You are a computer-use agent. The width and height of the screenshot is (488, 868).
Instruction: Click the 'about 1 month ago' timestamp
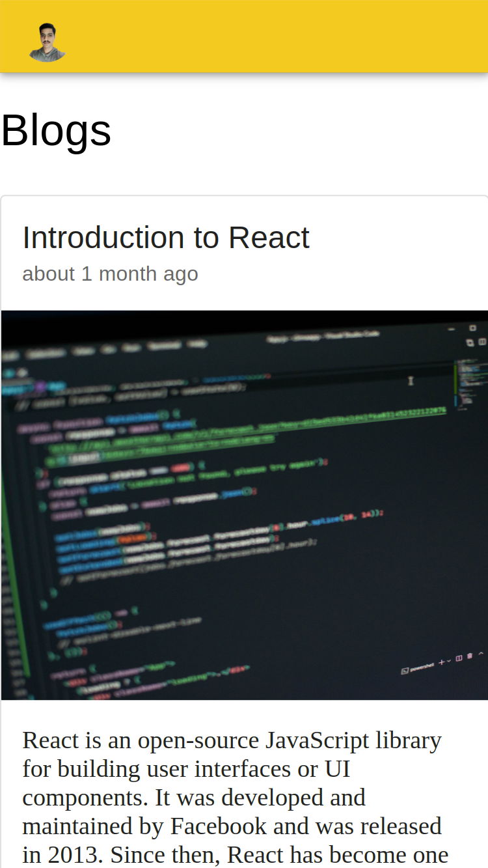tap(110, 273)
